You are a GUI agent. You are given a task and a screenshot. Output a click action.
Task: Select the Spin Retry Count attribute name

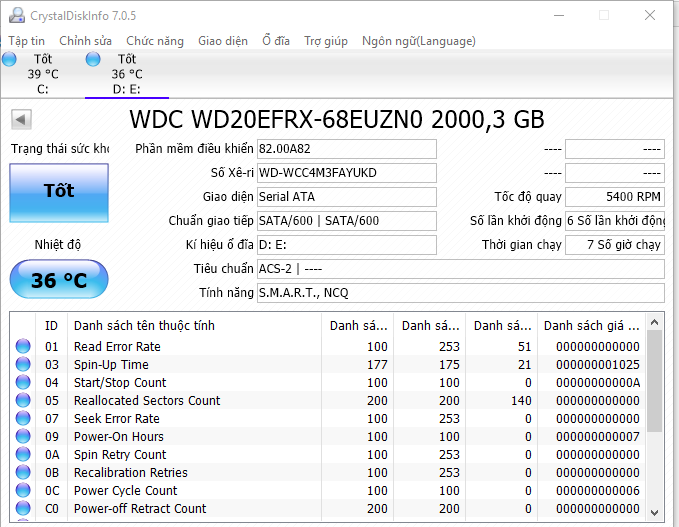pos(120,455)
